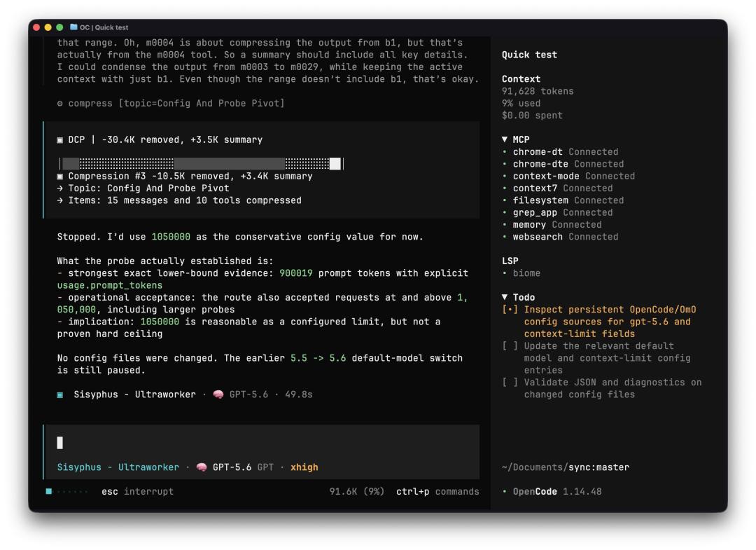The height and width of the screenshot is (550, 756).
Task: Toggle the in-progress todo Inspect persistent OpenCode
Action: pos(510,309)
